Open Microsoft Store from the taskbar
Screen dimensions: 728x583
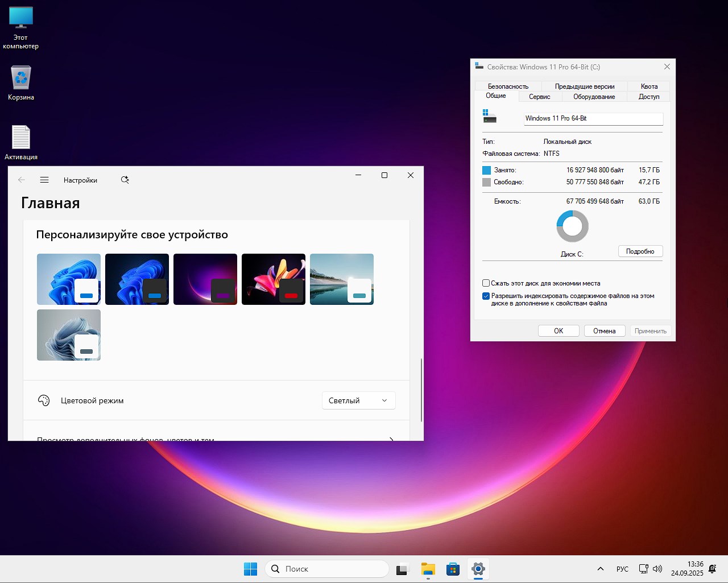coord(453,569)
